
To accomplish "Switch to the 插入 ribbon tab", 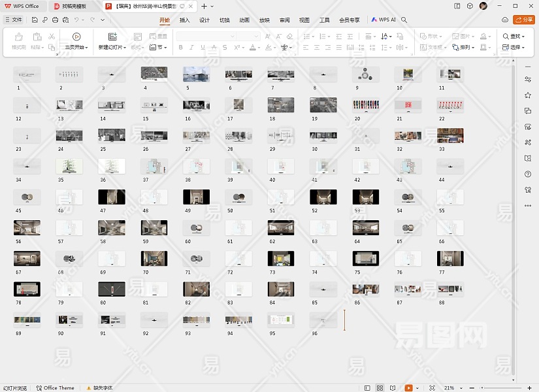I will click(185, 20).
